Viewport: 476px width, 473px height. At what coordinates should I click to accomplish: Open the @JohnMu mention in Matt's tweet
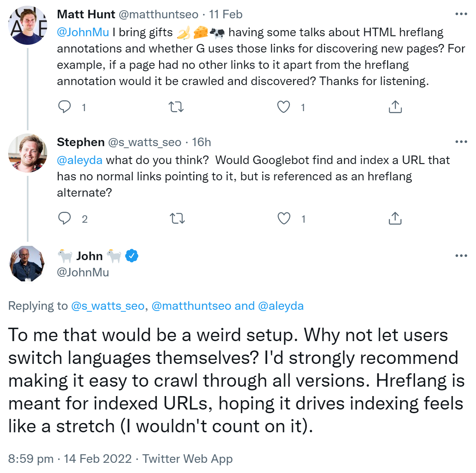click(83, 33)
